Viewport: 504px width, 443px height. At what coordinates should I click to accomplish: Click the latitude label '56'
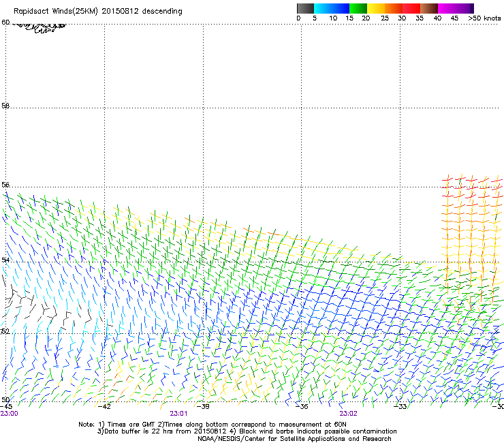[x=5, y=185]
